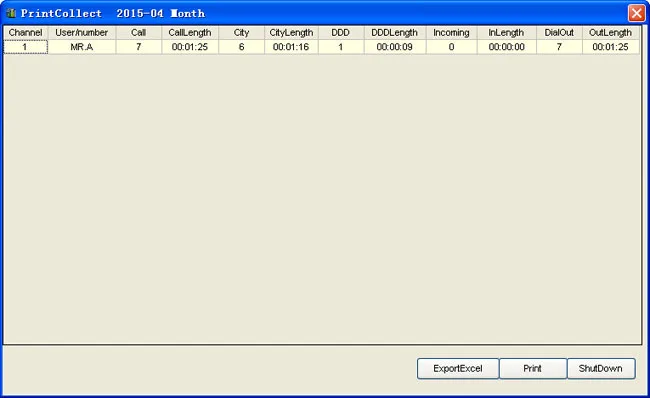Image resolution: width=650 pixels, height=398 pixels.
Task: Click the CityLength column header
Action: point(291,33)
